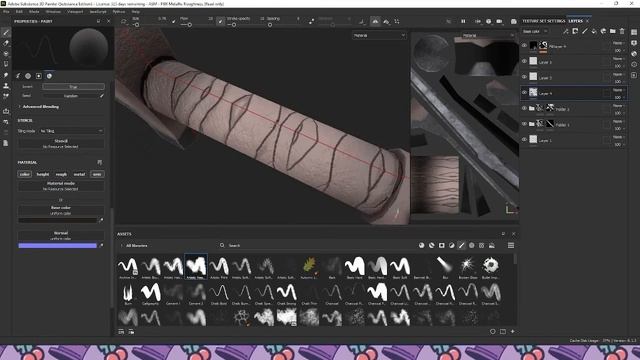Hide the selected Layer 4
The image size is (640, 360).
click(524, 93)
